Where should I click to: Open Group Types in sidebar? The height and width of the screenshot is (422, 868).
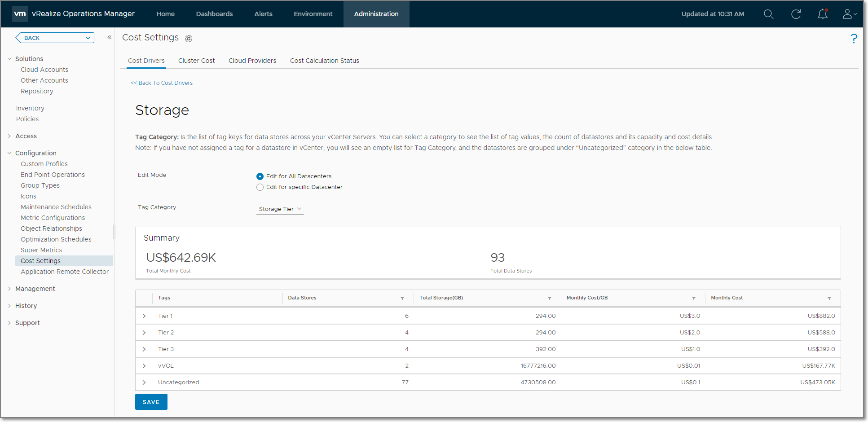pyautogui.click(x=40, y=185)
